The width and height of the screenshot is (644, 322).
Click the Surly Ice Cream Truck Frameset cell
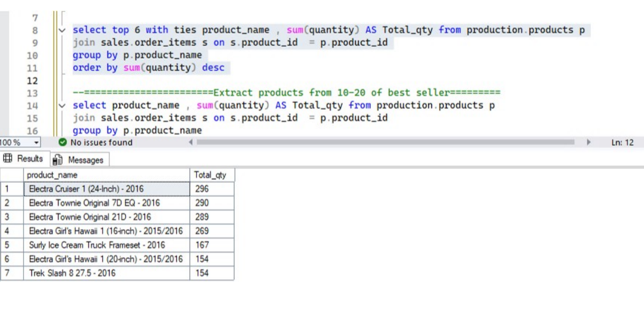[106, 245]
